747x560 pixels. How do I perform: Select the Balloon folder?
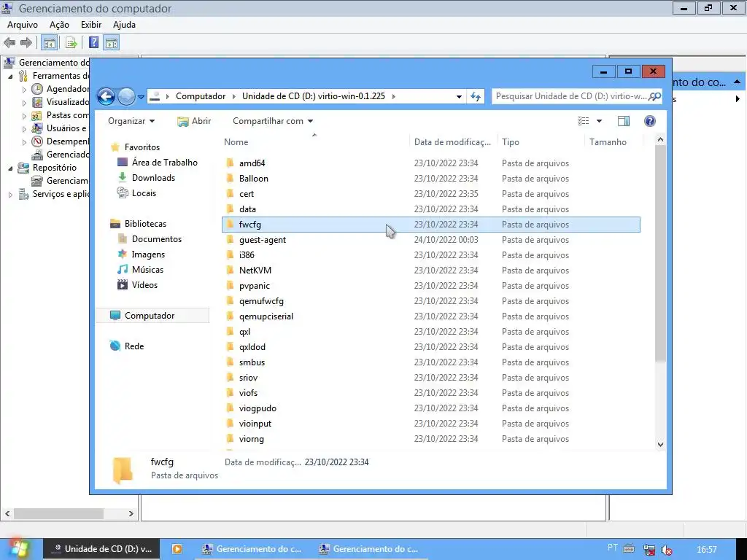[431, 178]
